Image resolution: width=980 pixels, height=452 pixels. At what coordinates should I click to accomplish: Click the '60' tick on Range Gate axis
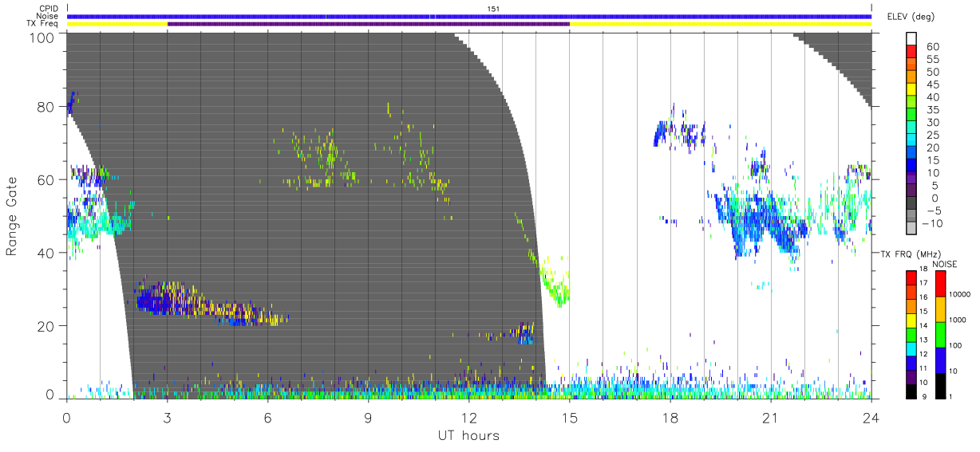pyautogui.click(x=47, y=180)
